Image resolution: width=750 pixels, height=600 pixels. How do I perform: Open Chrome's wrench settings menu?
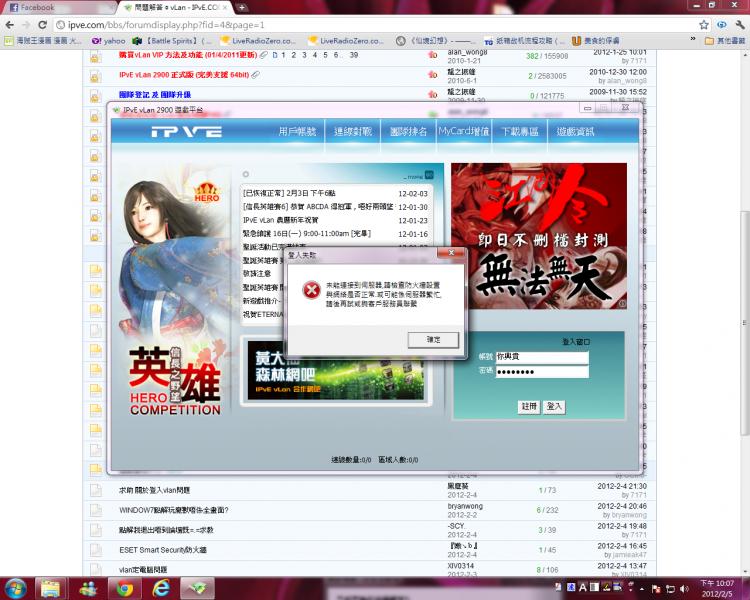click(x=740, y=25)
